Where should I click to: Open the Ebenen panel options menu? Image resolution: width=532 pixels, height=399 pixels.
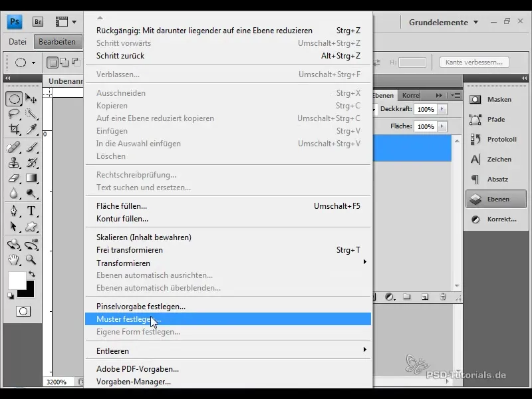pos(456,95)
